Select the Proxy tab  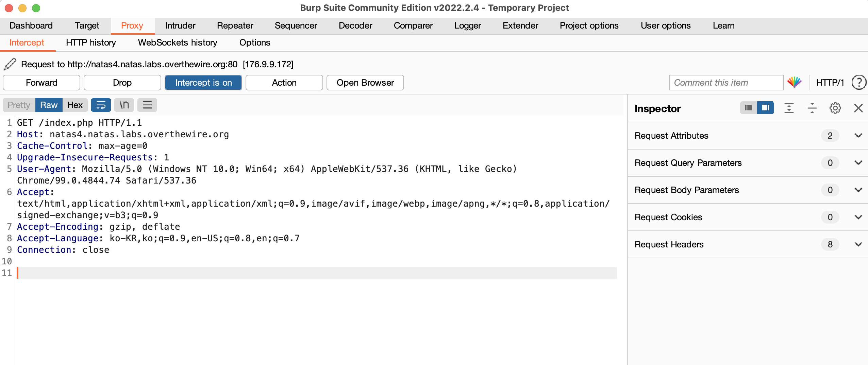pos(132,26)
